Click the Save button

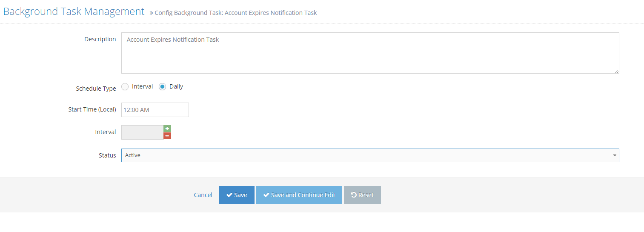point(237,195)
